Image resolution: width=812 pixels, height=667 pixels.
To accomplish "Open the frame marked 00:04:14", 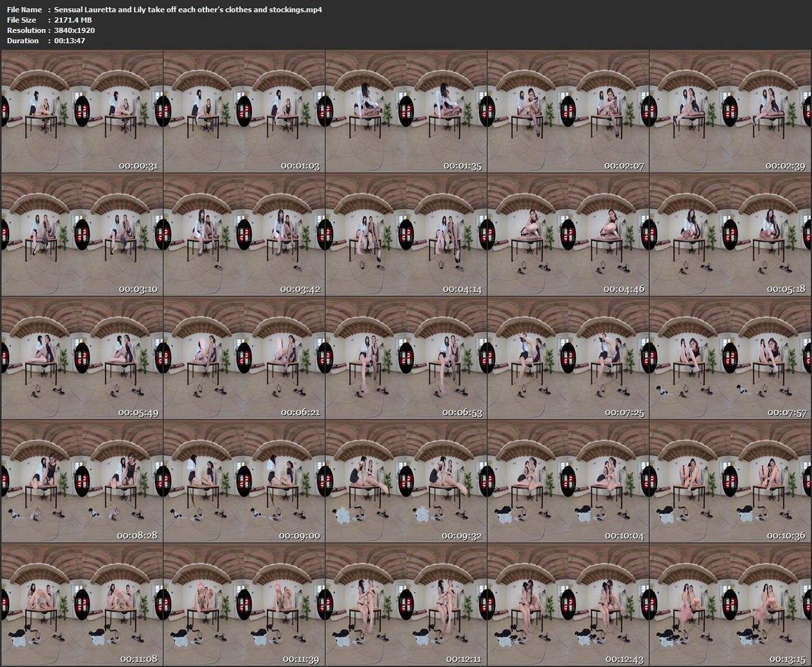I will tap(405, 234).
